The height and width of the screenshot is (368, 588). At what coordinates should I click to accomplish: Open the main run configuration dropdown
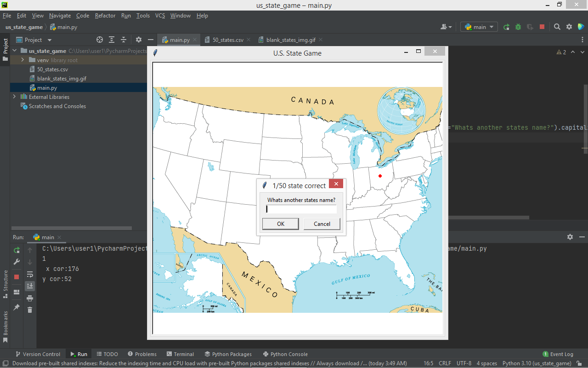click(479, 27)
